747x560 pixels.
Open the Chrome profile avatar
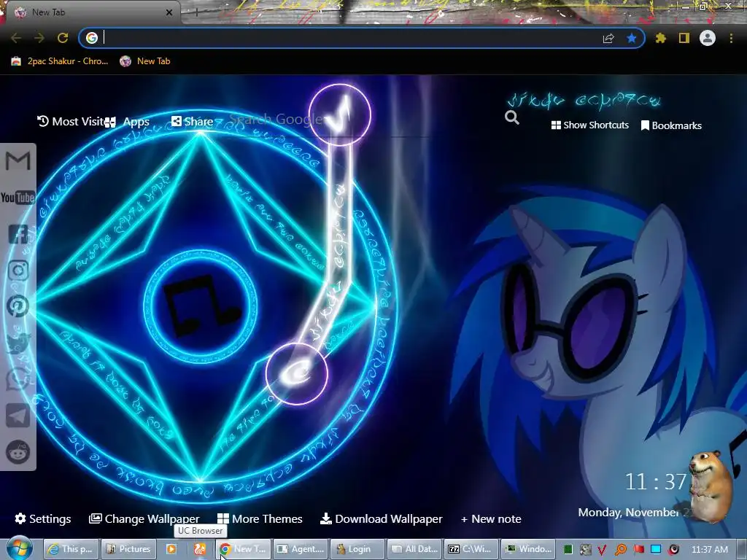pyautogui.click(x=708, y=38)
